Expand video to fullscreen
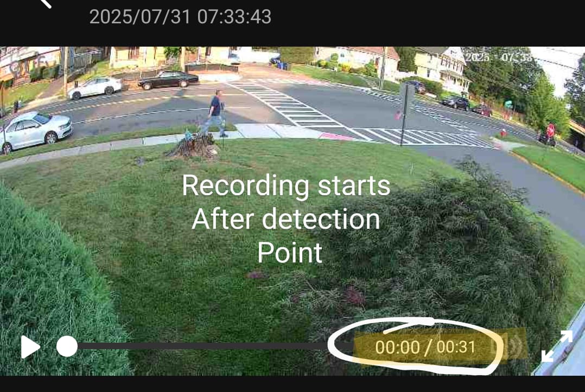Image resolution: width=585 pixels, height=392 pixels. coord(557,346)
